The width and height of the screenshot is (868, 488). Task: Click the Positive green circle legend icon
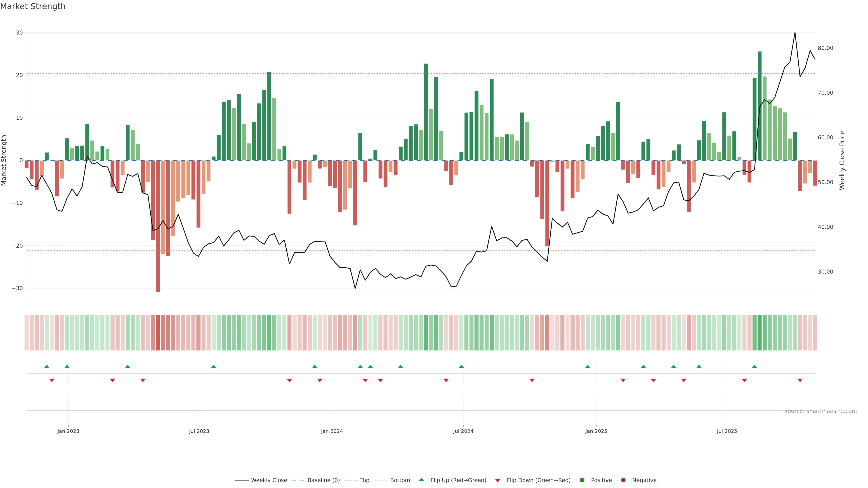(582, 480)
